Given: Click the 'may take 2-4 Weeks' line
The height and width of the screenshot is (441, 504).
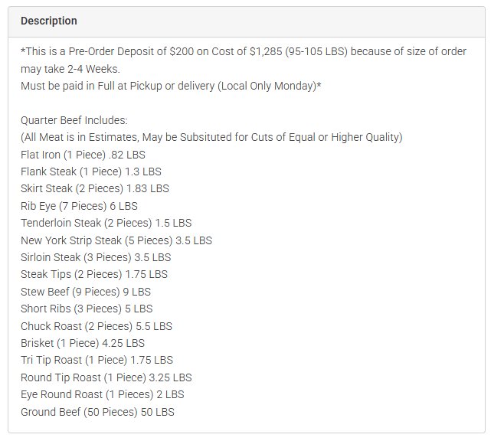Looking at the screenshot, I should [70, 69].
